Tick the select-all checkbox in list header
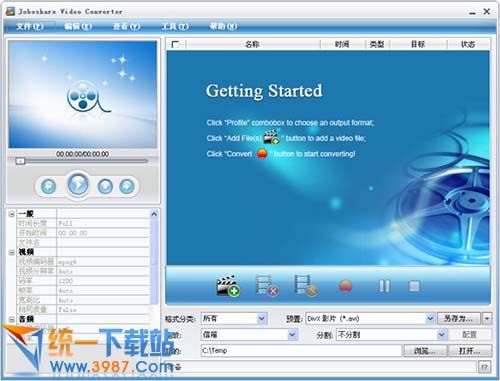The width and height of the screenshot is (500, 381). point(175,44)
